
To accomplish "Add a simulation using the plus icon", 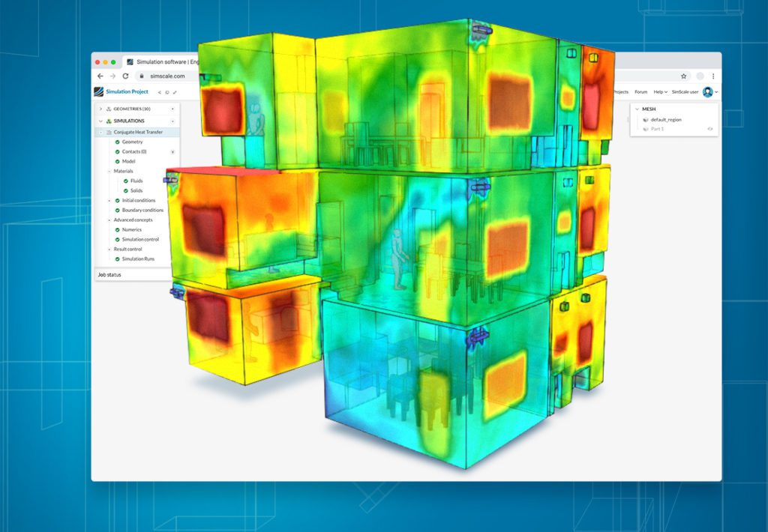I will (x=174, y=121).
